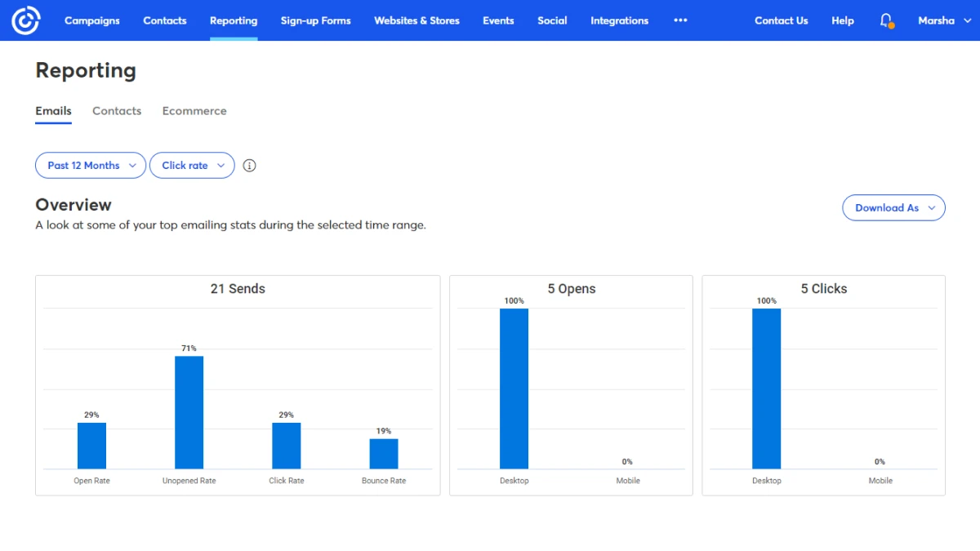980x551 pixels.
Task: Click the Desktop bar in 5 Opens chart
Action: pyautogui.click(x=514, y=389)
